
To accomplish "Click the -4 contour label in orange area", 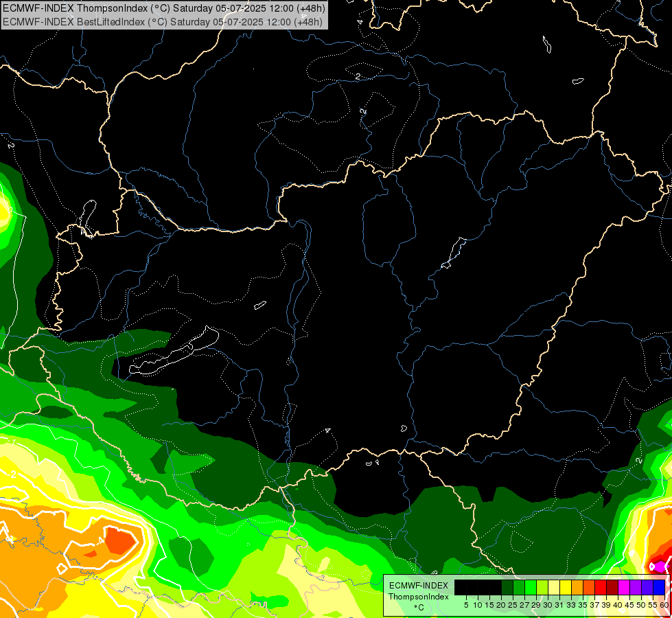I will [101, 540].
